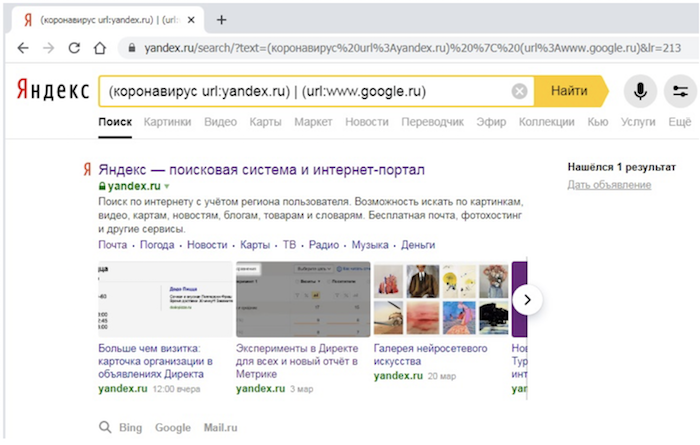Open a new browser tab

tap(221, 20)
